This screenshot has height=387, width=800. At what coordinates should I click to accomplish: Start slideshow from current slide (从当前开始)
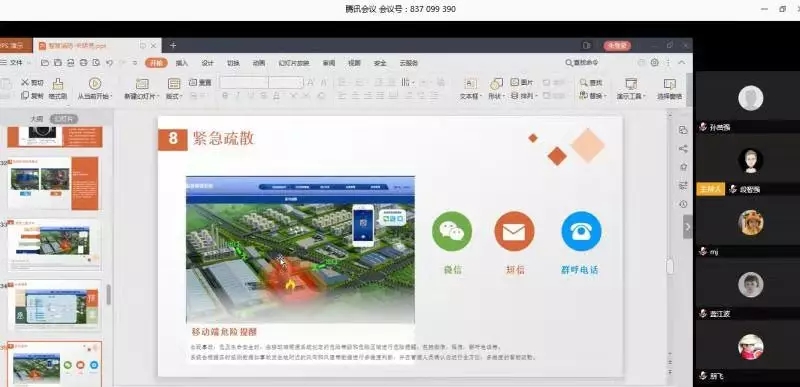(x=94, y=88)
